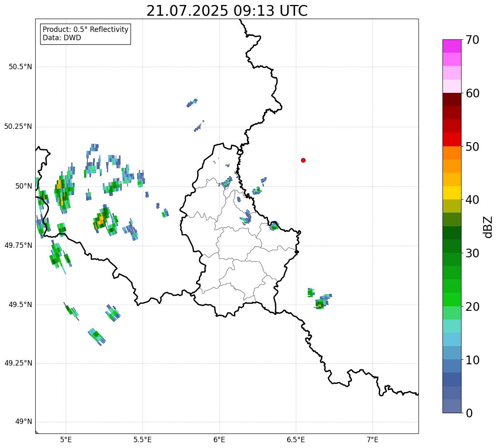Select the light green swatch below 20 dBZ
Viewport: 498px width, 448px height.
tap(452, 312)
